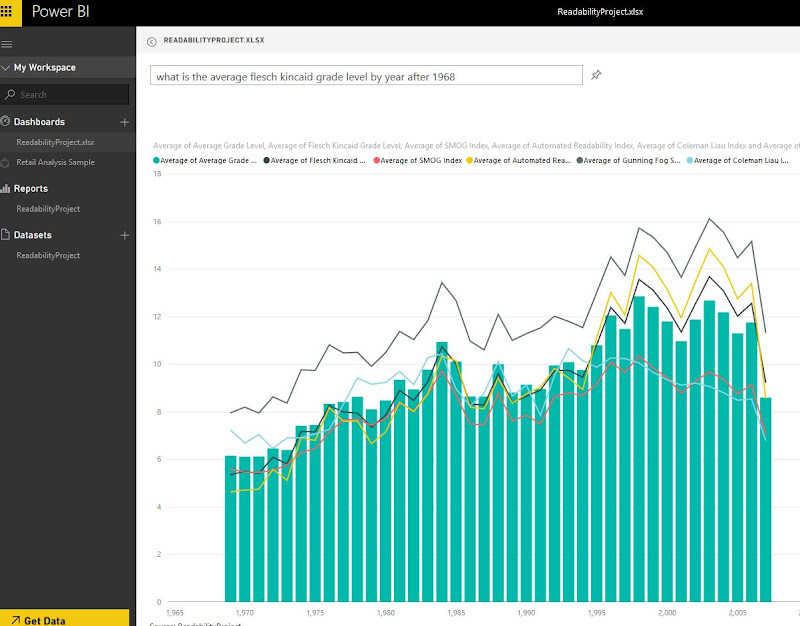Add a new dataset with plus icon
Image resolution: width=800 pixels, height=626 pixels.
124,235
